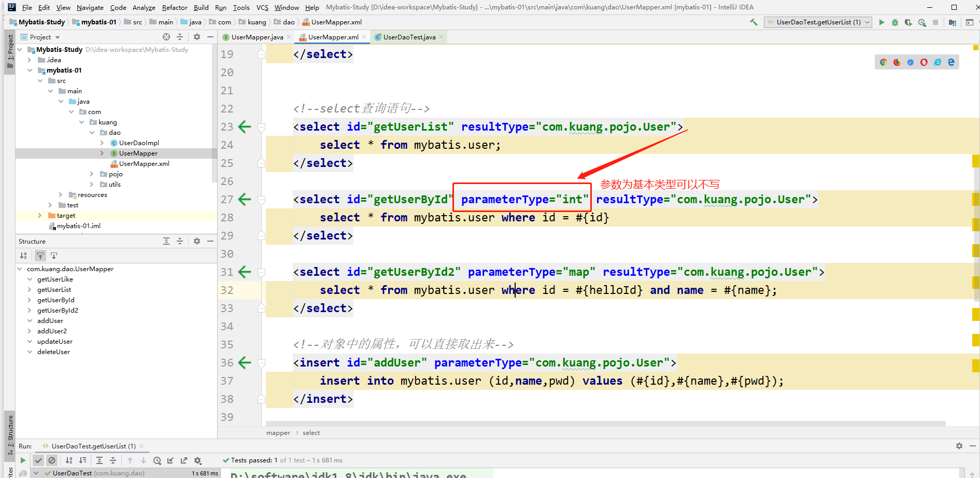Viewport: 980px width, 478px height.
Task: Open file preview in Chrome browser
Action: click(884, 62)
